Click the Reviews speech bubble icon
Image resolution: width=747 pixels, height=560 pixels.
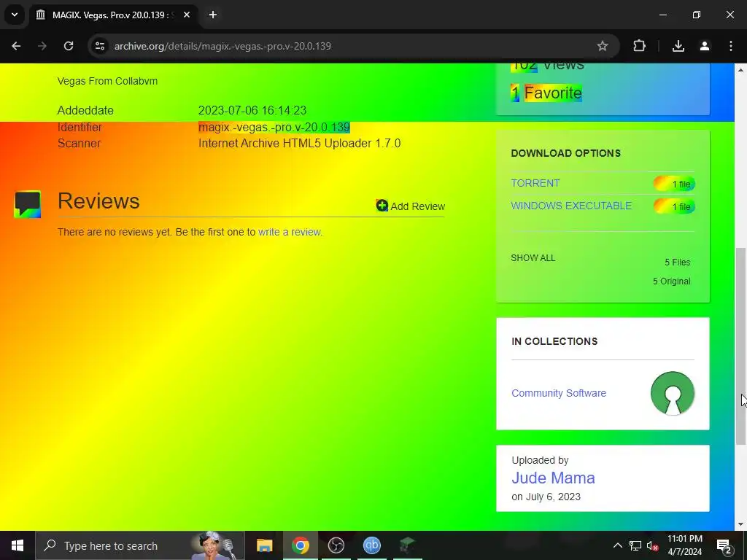(28, 204)
